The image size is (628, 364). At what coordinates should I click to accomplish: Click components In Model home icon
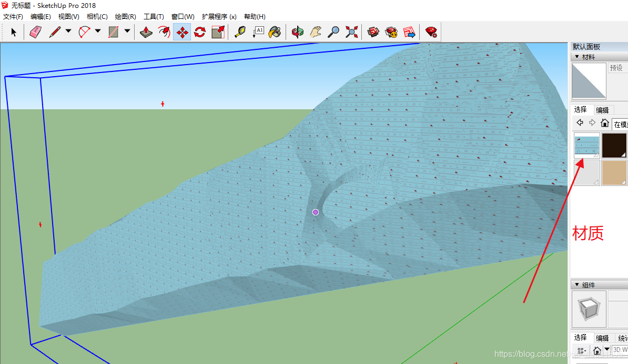coord(597,351)
